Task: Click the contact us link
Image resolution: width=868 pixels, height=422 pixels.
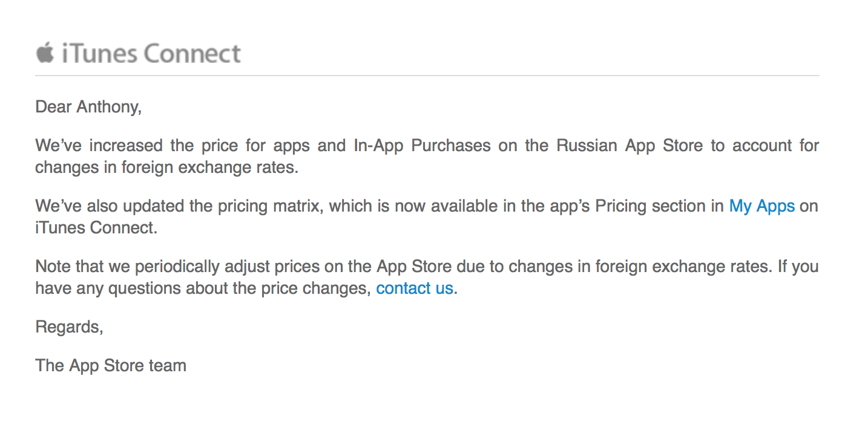Action: pyautogui.click(x=415, y=288)
